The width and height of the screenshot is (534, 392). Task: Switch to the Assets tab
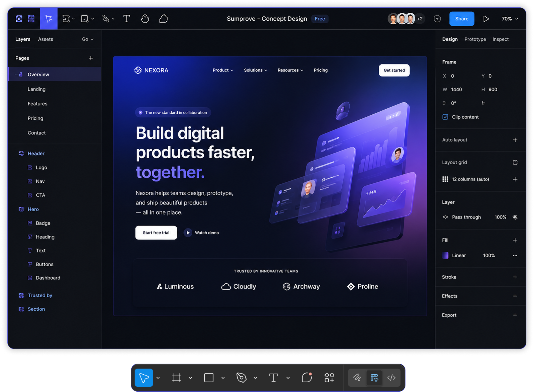tap(45, 39)
